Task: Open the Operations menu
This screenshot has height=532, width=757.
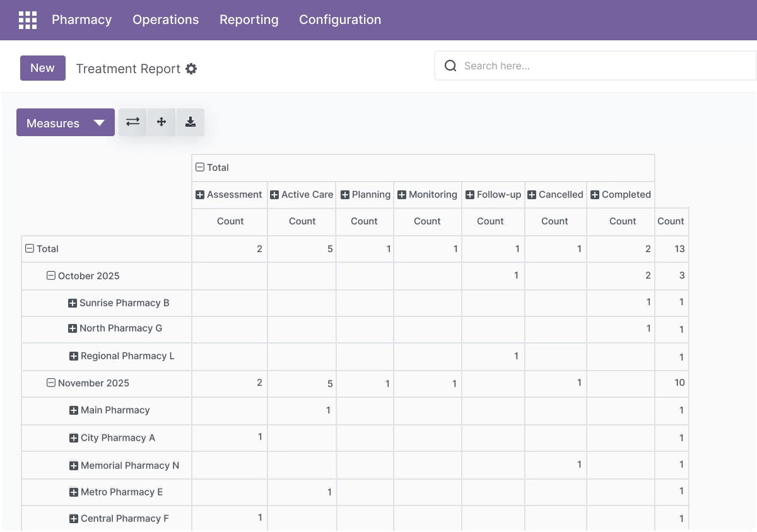Action: pos(165,20)
